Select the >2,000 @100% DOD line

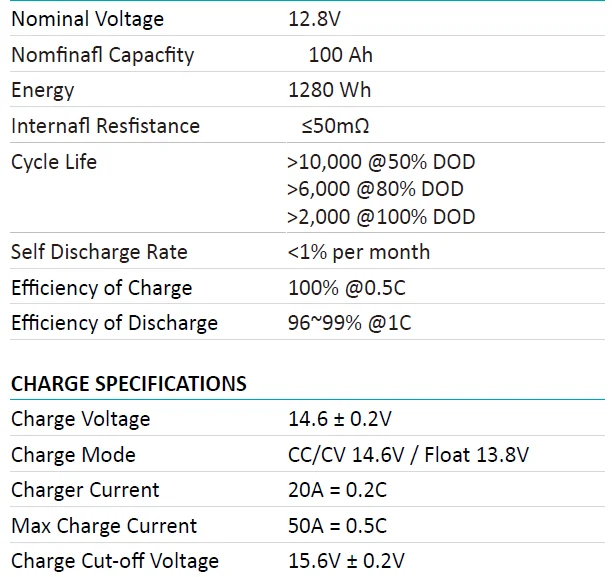click(x=381, y=216)
